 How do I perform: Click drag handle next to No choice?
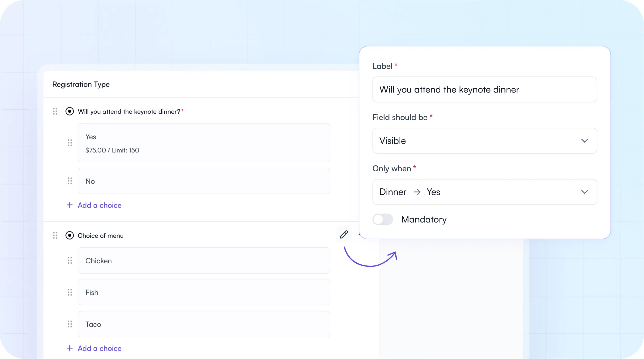70,181
